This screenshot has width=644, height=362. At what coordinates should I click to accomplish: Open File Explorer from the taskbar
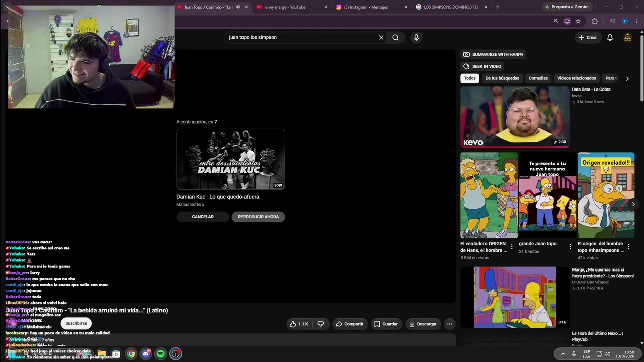coord(101,354)
